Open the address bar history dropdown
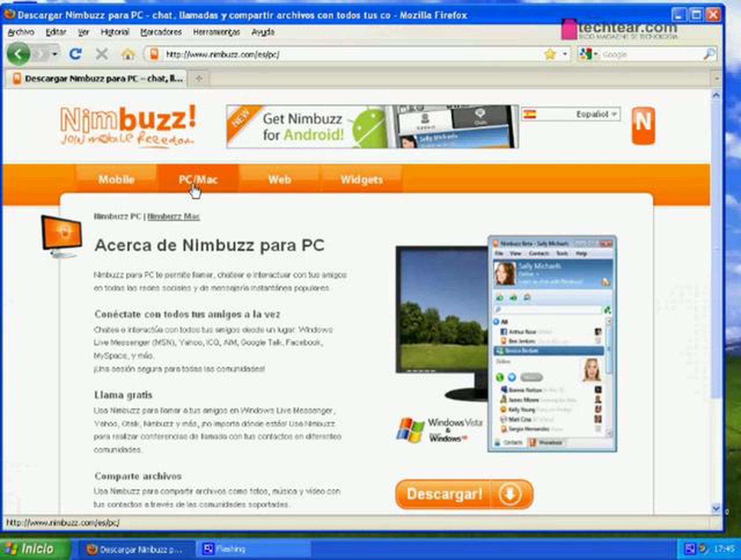Viewport: 741px width, 560px height. click(565, 54)
